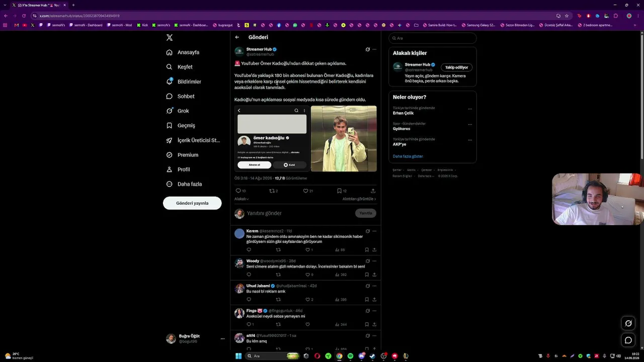644x362 pixels.
Task: Click the Yanıtını gönder reply field
Action: click(299, 213)
